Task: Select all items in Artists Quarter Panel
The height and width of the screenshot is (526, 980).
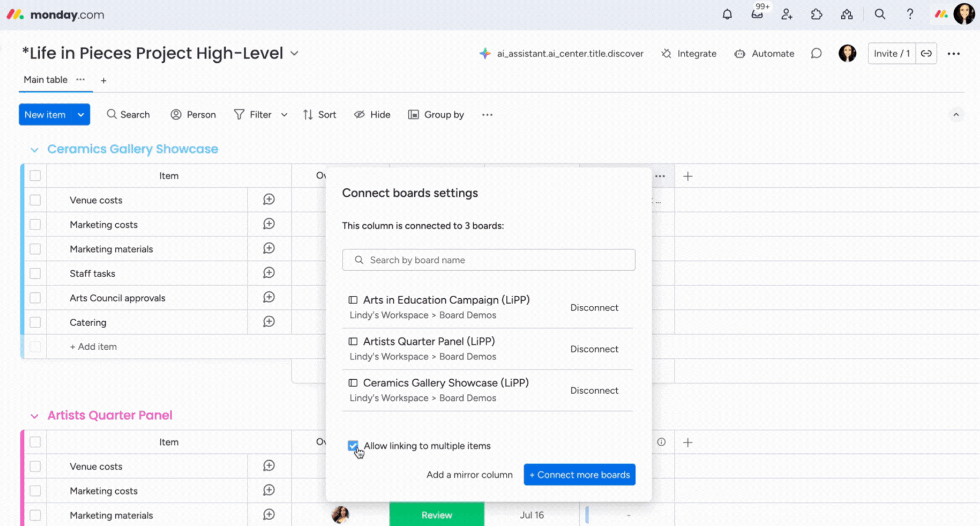Action: (35, 442)
